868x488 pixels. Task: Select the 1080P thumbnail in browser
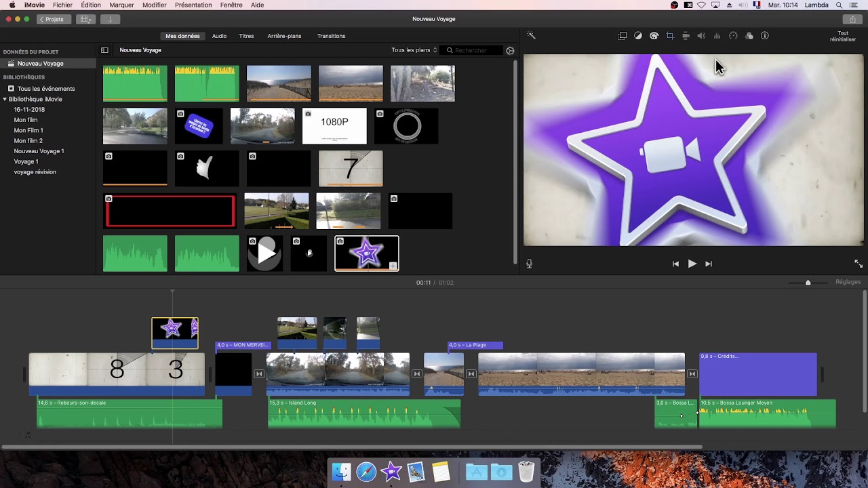coord(334,126)
